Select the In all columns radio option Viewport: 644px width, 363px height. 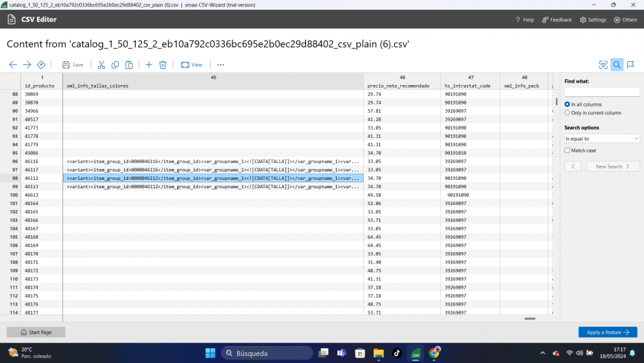tap(567, 104)
